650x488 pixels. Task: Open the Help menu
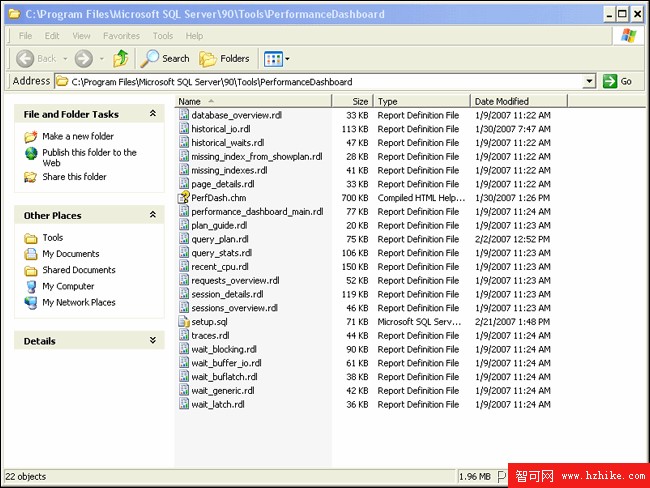[x=194, y=36]
